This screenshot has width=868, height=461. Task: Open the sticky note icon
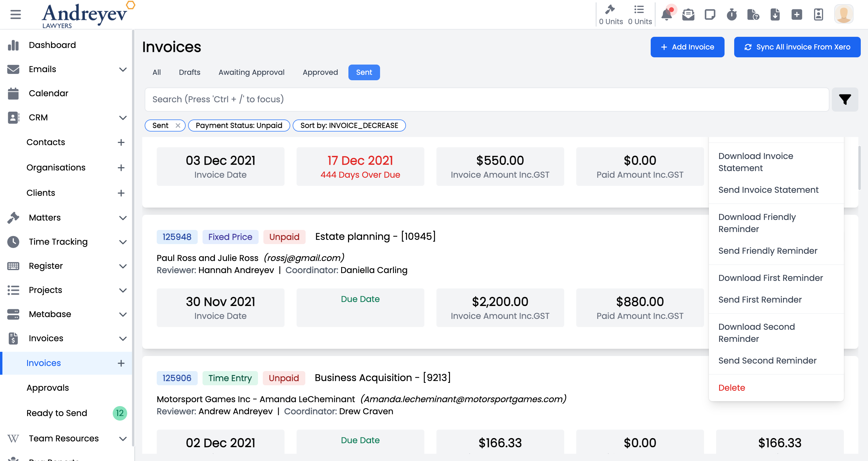[710, 14]
